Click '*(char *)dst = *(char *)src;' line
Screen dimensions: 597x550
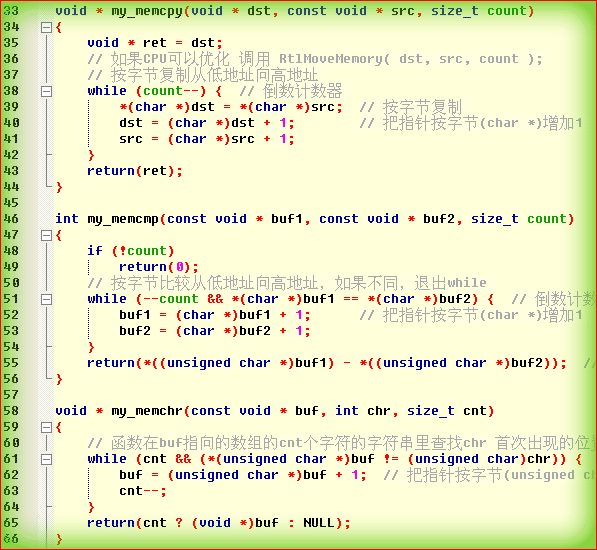[231, 107]
